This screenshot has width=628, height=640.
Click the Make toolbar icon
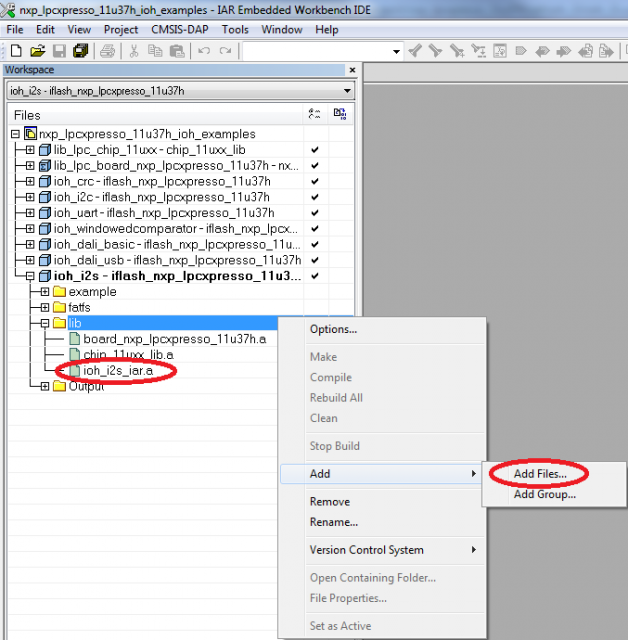pyautogui.click(x=606, y=51)
